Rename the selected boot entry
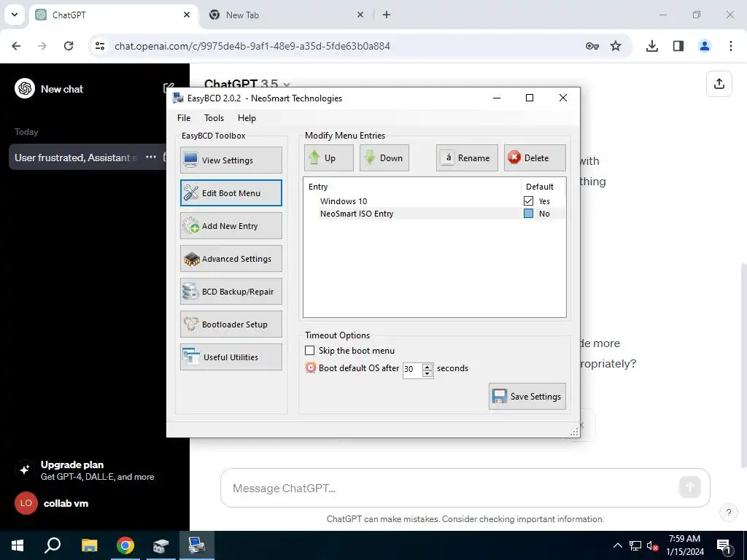Image resolution: width=747 pixels, height=560 pixels. coord(467,157)
